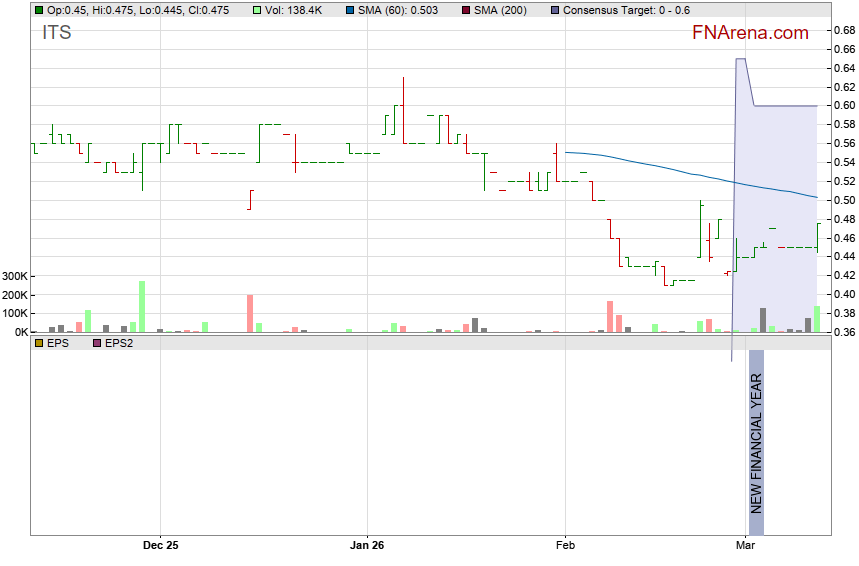Click the light green Vol legend swatch
Screen dimensions: 859x566
tap(258, 10)
